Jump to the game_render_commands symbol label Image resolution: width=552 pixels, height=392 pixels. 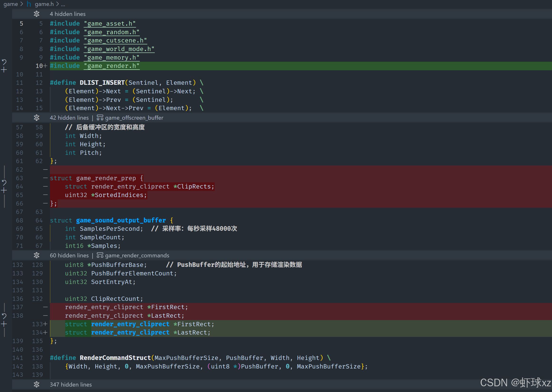137,255
